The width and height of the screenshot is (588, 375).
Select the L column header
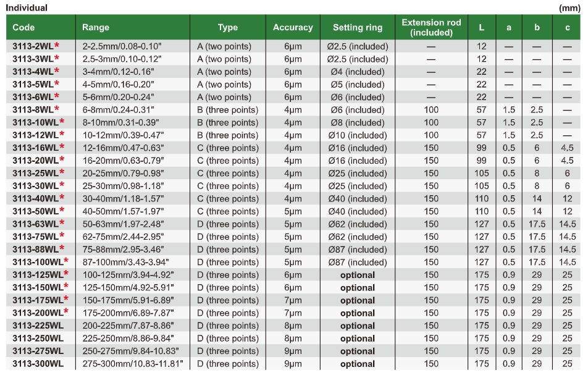pyautogui.click(x=482, y=27)
